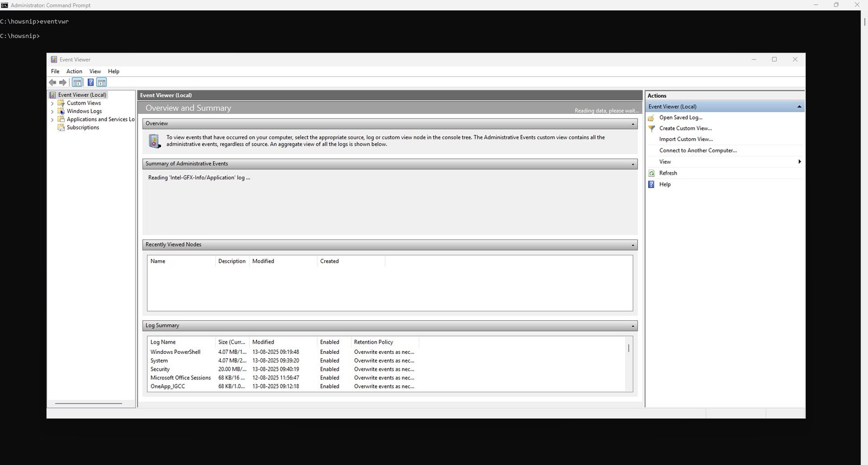868x465 pixels.
Task: Collapse the Recently Viewed Nodes section
Action: pos(633,245)
